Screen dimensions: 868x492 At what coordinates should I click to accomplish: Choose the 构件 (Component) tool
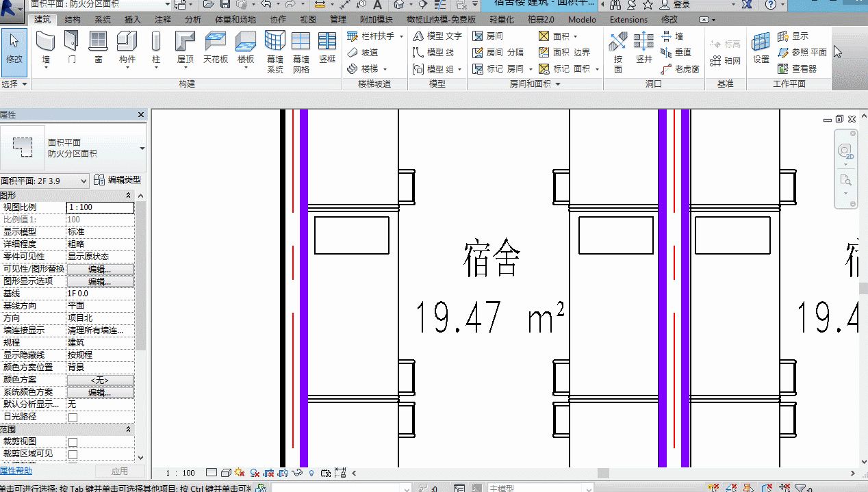127,49
